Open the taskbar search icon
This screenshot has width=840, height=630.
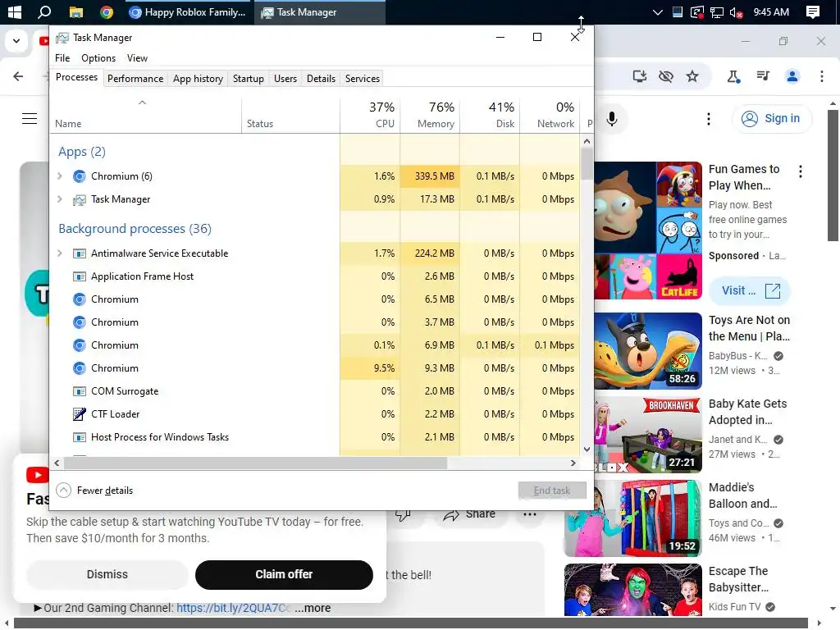tap(44, 11)
